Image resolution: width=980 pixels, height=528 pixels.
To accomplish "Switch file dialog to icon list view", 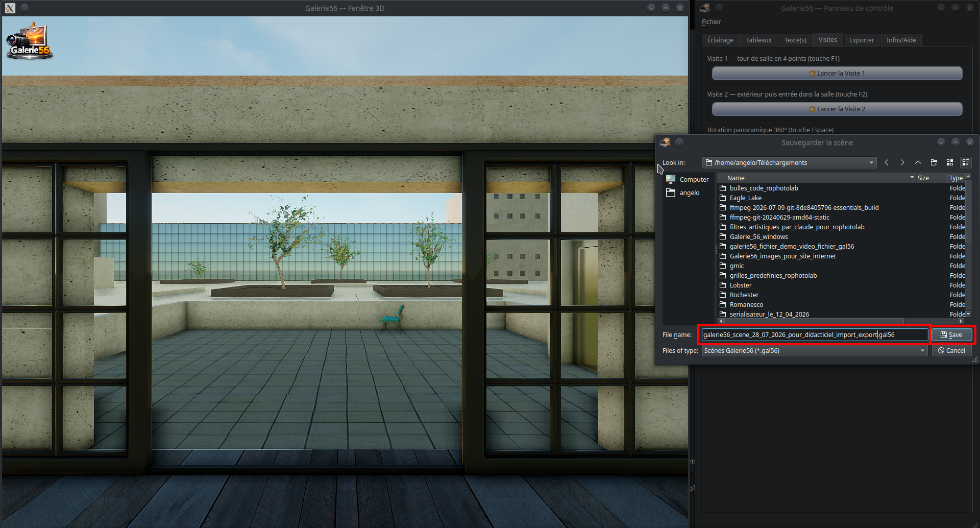I will [x=950, y=162].
